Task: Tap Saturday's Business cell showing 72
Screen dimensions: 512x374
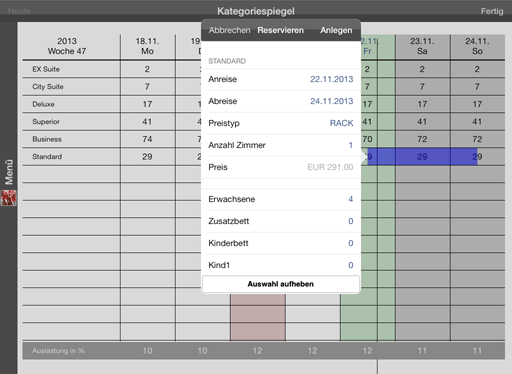Action: (422, 139)
